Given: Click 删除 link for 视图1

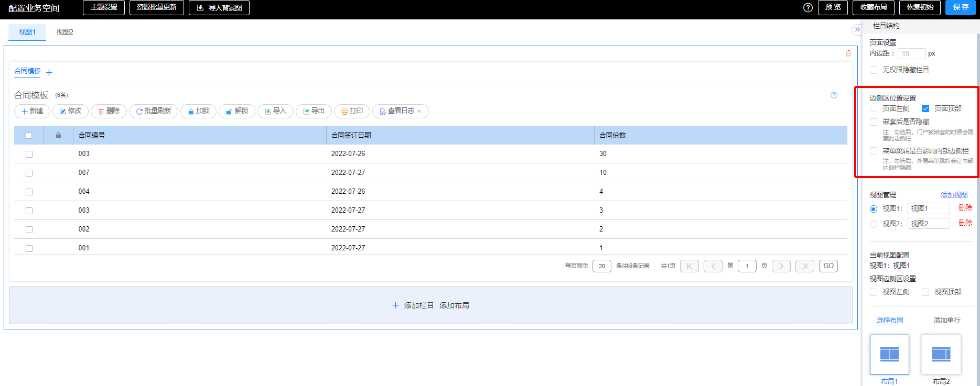Looking at the screenshot, I should point(965,208).
